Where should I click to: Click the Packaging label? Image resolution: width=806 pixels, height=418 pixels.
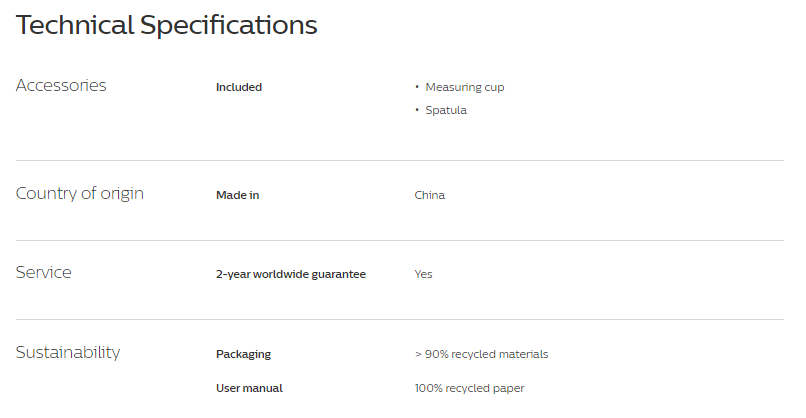[x=244, y=354]
